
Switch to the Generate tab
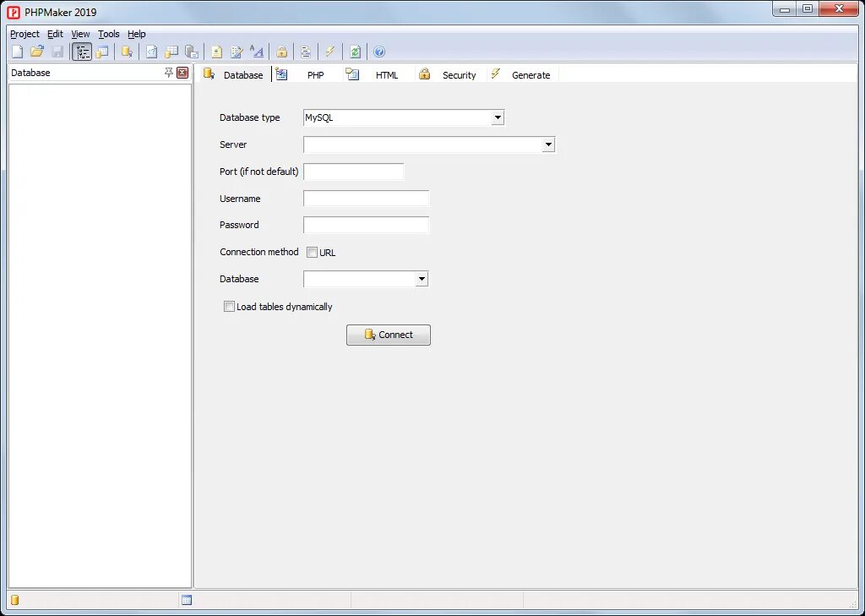(523, 74)
